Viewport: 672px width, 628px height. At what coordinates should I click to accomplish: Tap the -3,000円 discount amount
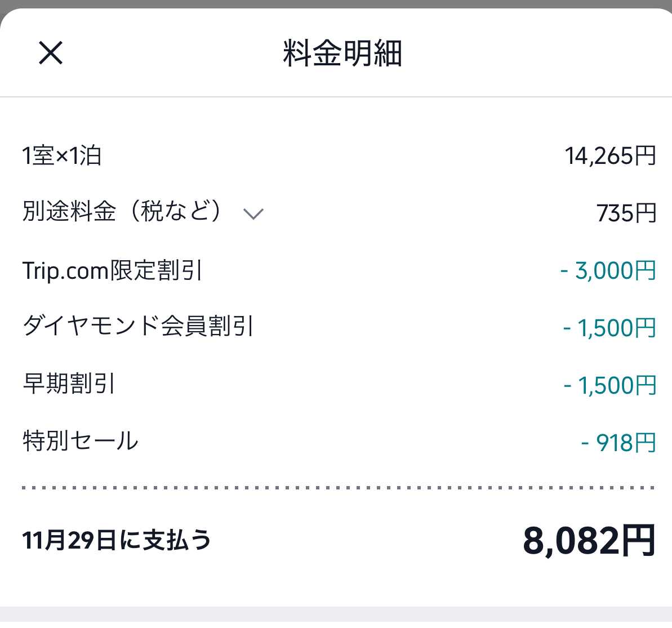pos(608,271)
